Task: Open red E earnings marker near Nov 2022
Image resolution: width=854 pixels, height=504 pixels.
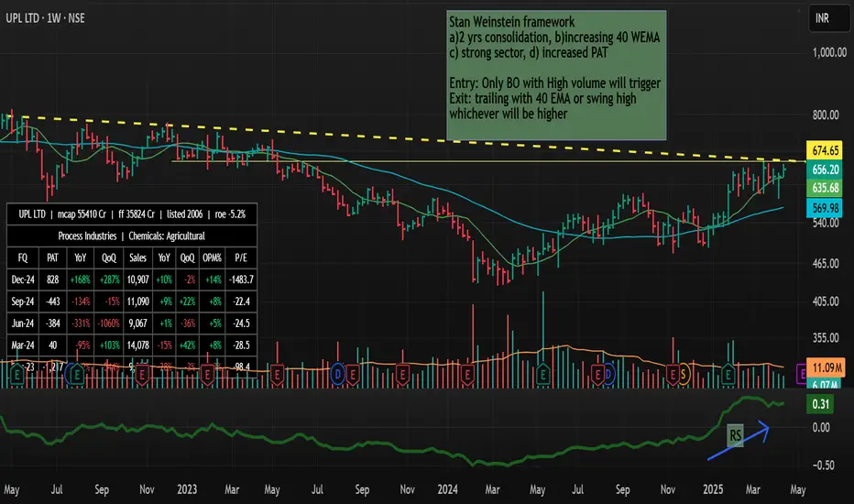Action: pos(142,374)
